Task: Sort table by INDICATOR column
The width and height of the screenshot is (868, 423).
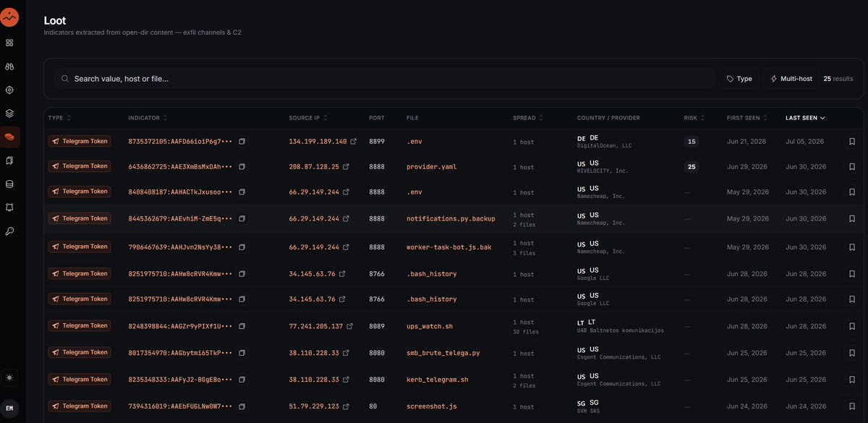Action: (x=148, y=118)
